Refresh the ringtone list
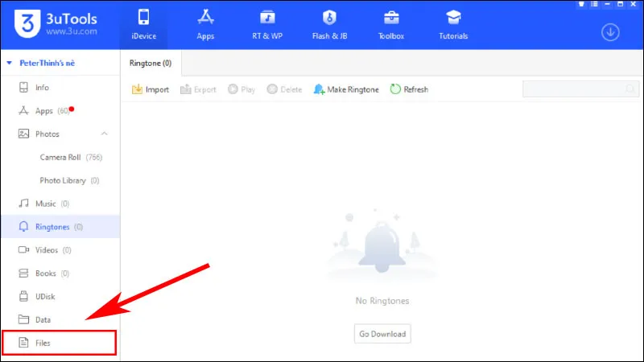This screenshot has height=362, width=644. point(409,89)
